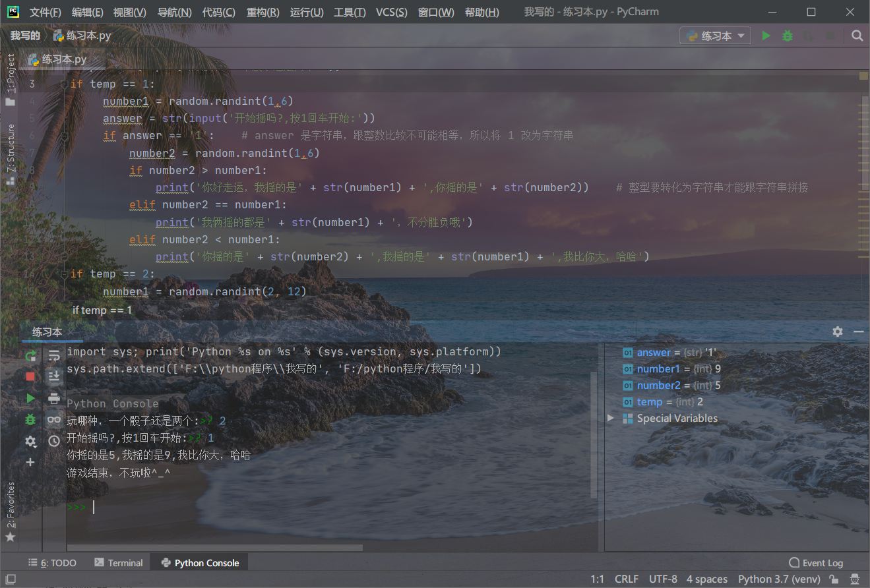The height and width of the screenshot is (588, 870).
Task: Stop the console with the red square
Action: point(30,376)
